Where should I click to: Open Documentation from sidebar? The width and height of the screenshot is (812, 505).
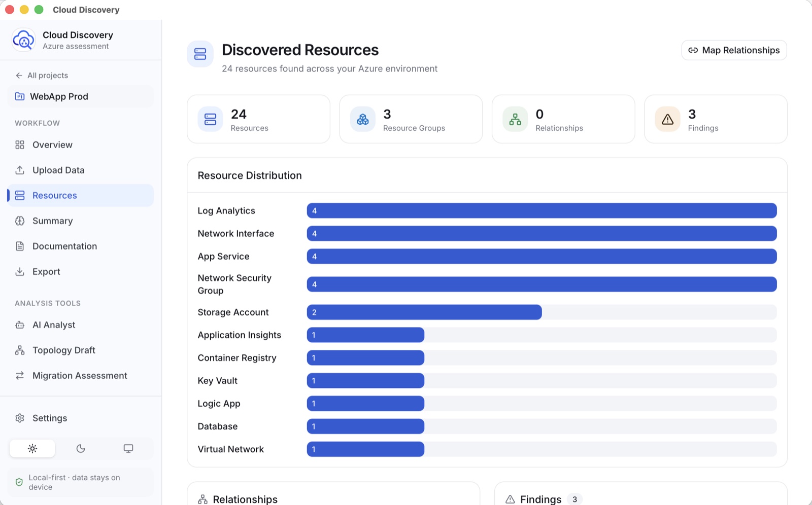click(81, 246)
